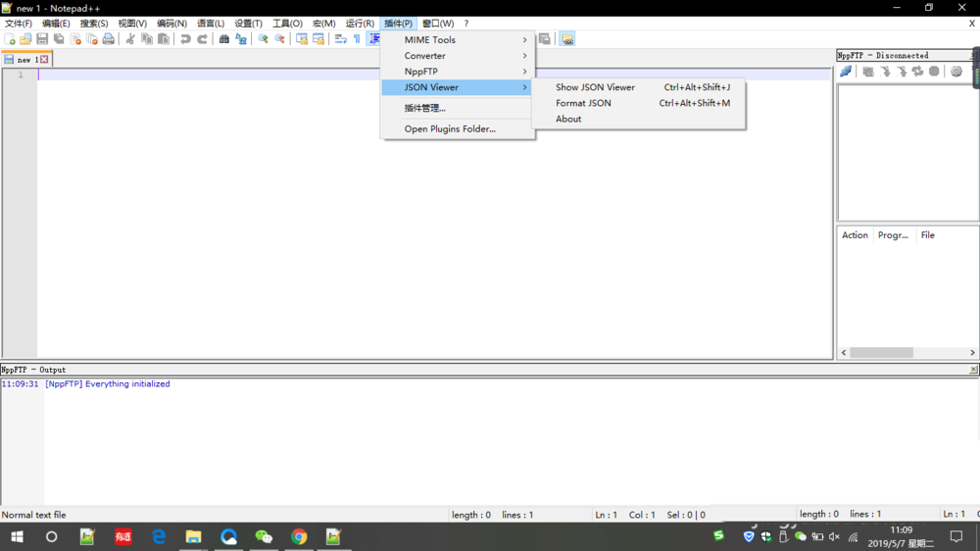Open the Replace dialog toolbar icon
Viewport: 980px width, 551px height.
click(x=241, y=39)
